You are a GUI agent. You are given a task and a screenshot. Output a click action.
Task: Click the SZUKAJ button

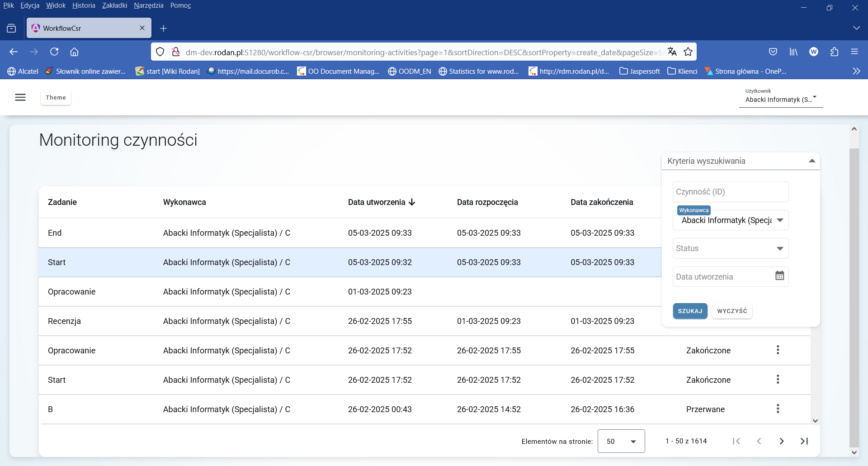690,311
